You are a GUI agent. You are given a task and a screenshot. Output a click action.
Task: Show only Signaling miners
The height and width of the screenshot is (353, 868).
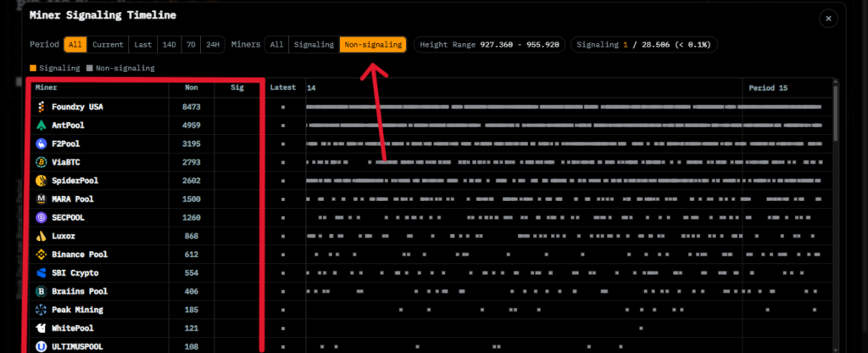(x=314, y=45)
